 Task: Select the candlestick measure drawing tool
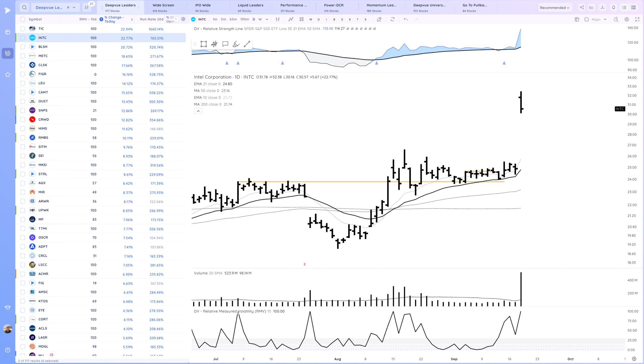(x=214, y=44)
